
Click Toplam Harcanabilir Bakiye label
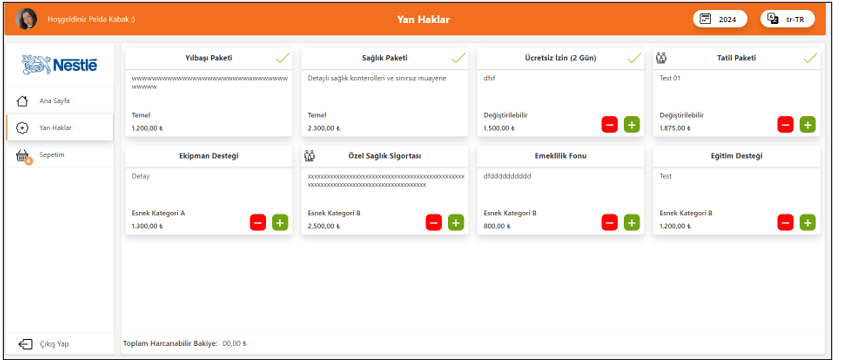click(170, 344)
